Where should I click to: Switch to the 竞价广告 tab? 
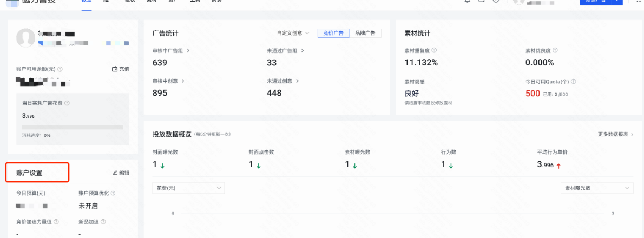333,33
